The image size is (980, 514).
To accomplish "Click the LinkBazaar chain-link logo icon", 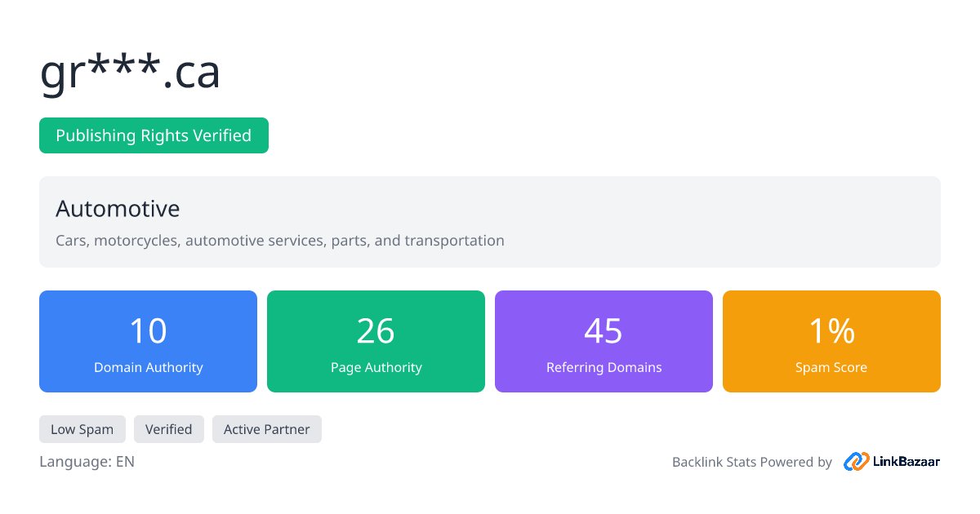I will (x=857, y=462).
